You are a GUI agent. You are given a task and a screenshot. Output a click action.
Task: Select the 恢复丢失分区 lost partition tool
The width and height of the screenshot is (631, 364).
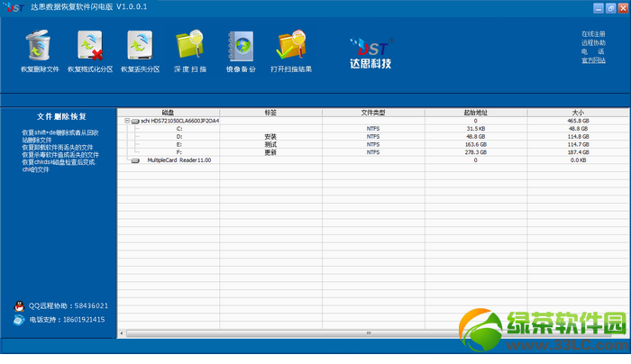[140, 46]
